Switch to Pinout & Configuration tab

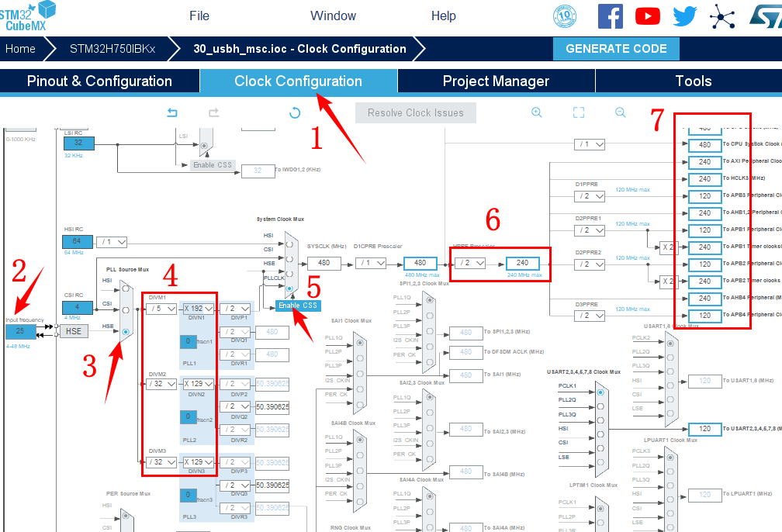[x=99, y=81]
